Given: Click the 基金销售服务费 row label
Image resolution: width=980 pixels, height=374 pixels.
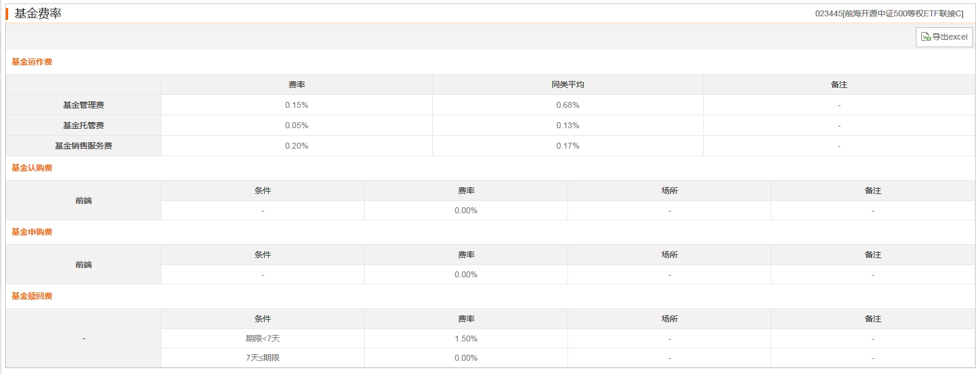Looking at the screenshot, I should click(x=83, y=146).
